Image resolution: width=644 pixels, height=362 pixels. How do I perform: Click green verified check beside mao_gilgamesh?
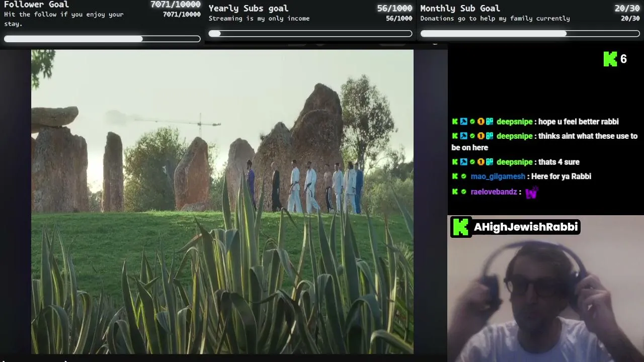pos(463,176)
